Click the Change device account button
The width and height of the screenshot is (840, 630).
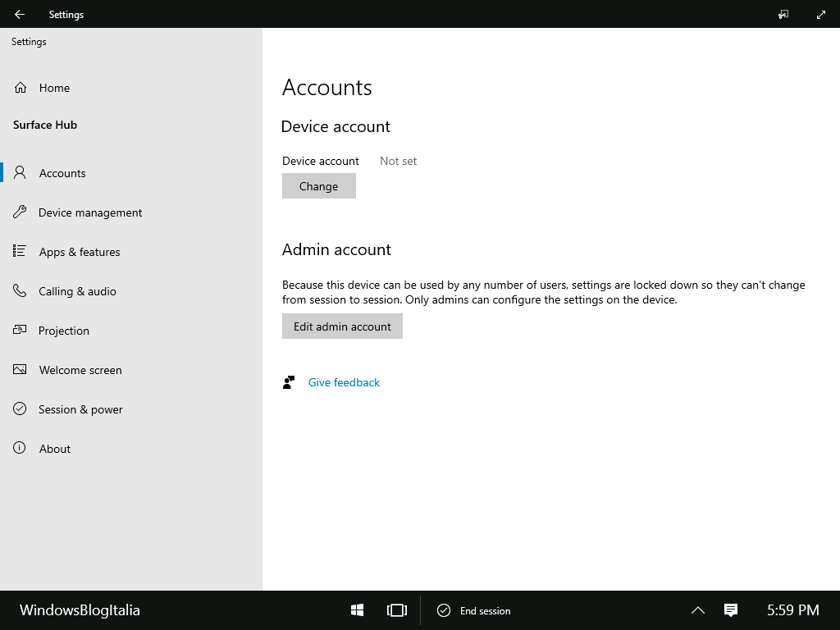(319, 186)
